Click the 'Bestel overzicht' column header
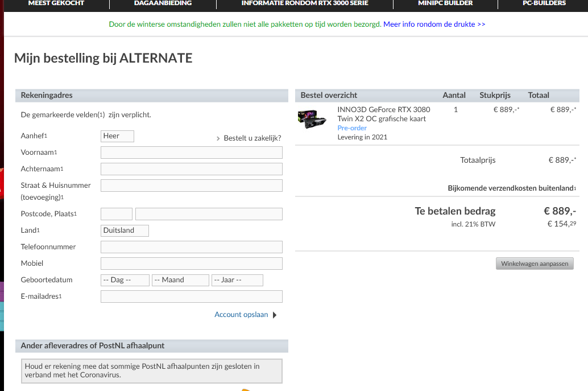 click(x=329, y=95)
